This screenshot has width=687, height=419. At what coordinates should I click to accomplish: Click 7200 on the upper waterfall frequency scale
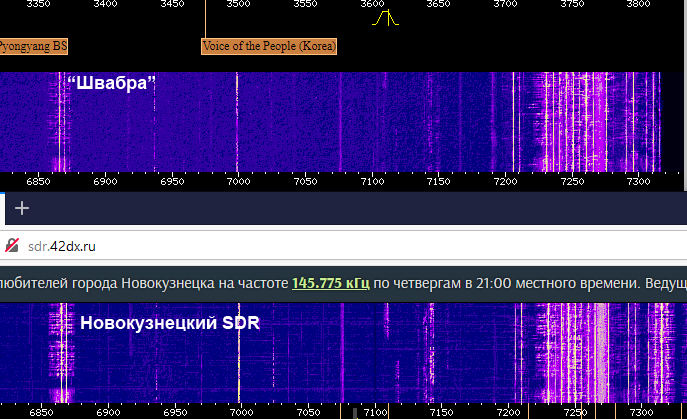pyautogui.click(x=506, y=181)
